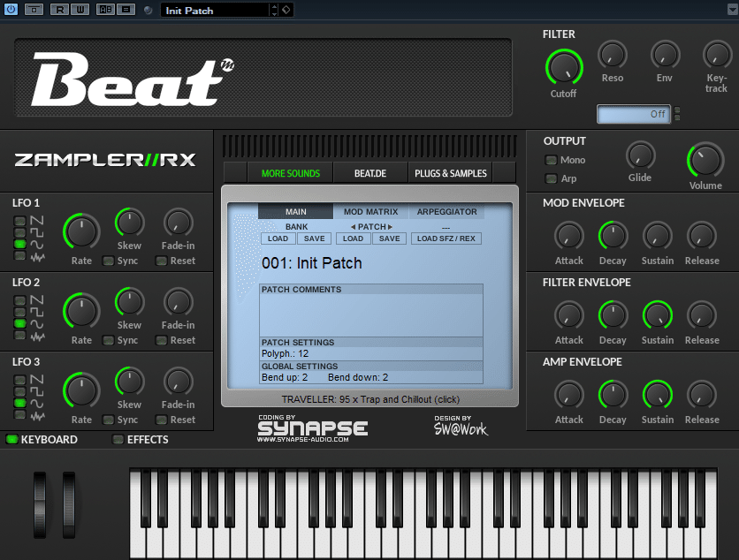The width and height of the screenshot is (739, 560).
Task: Select LFO 3 random noise waveform
Action: pyautogui.click(x=19, y=414)
